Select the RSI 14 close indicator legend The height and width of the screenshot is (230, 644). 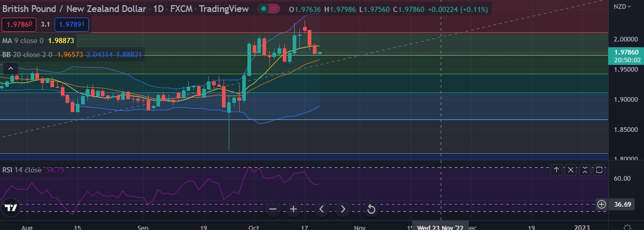pos(22,170)
